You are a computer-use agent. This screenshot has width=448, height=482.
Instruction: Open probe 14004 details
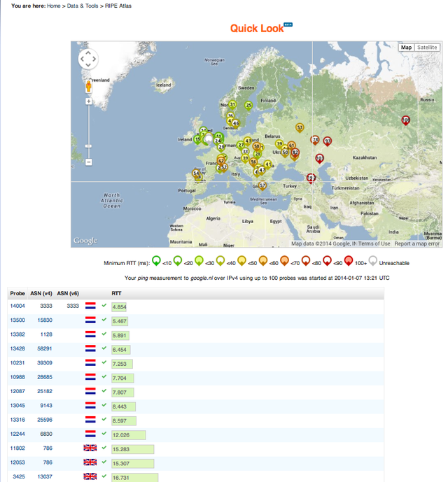[17, 306]
